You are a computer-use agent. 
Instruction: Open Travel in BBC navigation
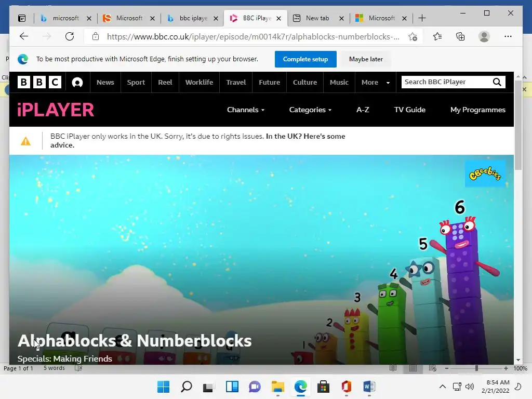pyautogui.click(x=236, y=83)
